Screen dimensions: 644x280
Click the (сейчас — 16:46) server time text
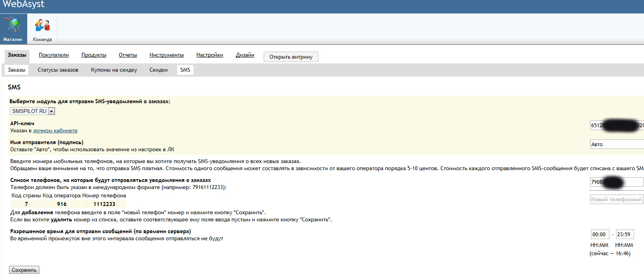click(610, 254)
